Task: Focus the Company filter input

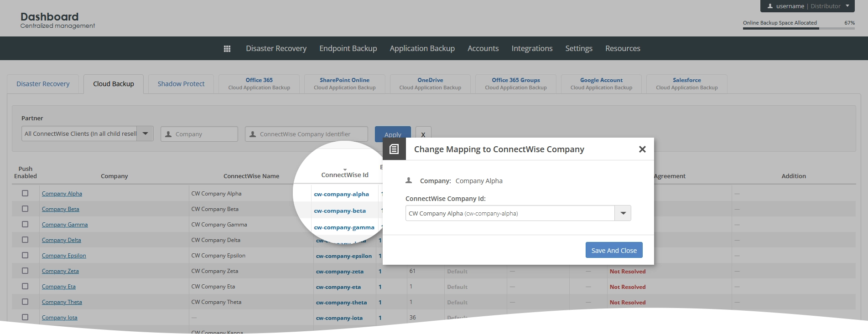Action: [199, 134]
